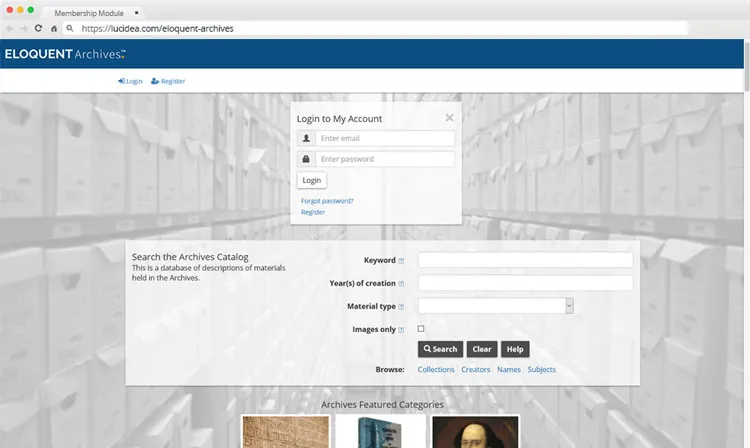
Task: Open the Eloquent Archives logo
Action: [x=65, y=54]
